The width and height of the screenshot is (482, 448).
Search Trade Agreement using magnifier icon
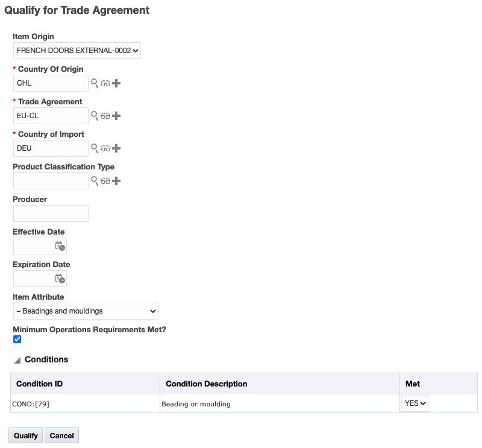coord(95,116)
